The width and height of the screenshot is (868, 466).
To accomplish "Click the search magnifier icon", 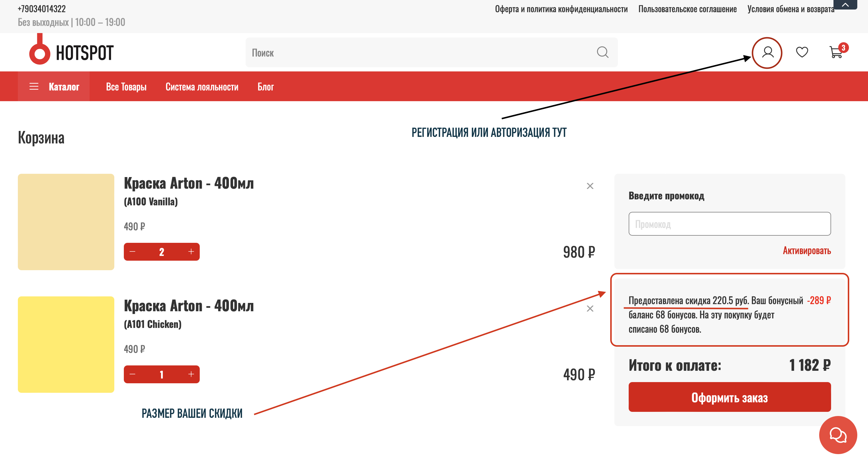I will (x=602, y=52).
